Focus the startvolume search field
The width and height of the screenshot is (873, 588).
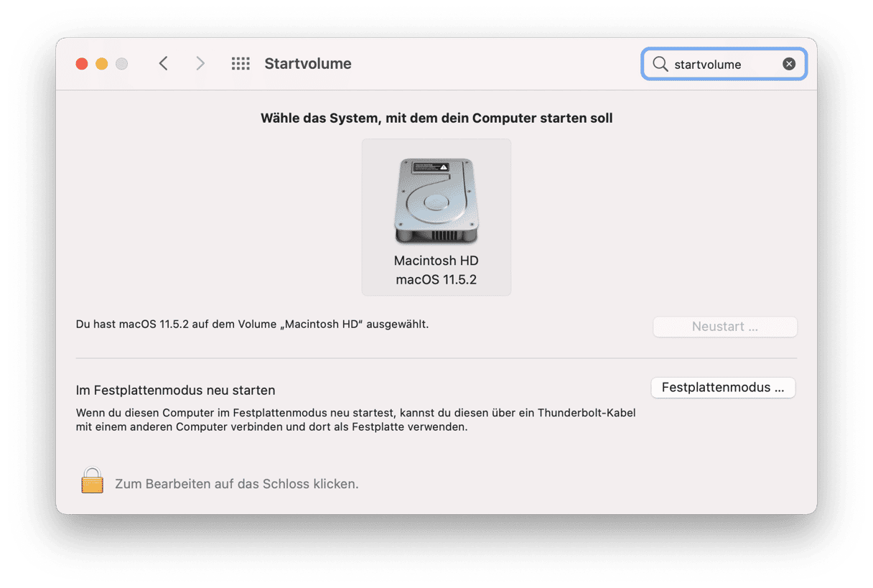pos(724,64)
